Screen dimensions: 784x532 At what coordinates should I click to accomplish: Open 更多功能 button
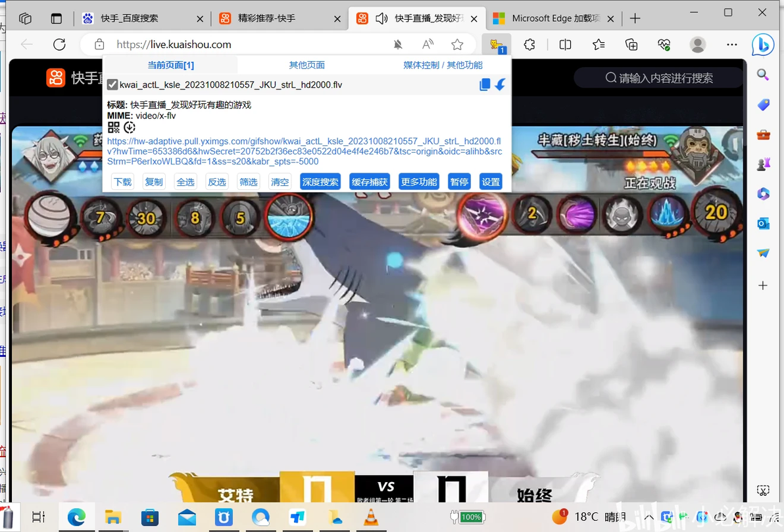pyautogui.click(x=419, y=182)
